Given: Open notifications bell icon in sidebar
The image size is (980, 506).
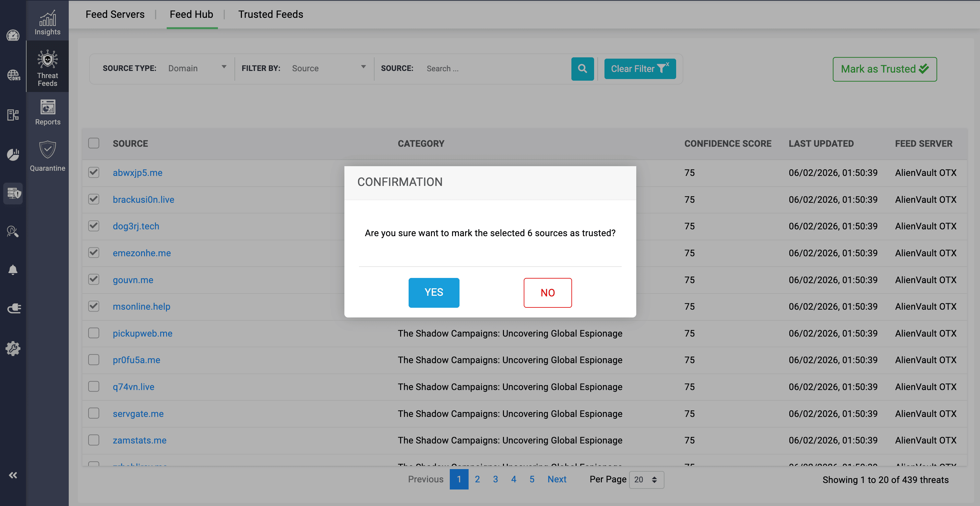Looking at the screenshot, I should click(x=13, y=270).
